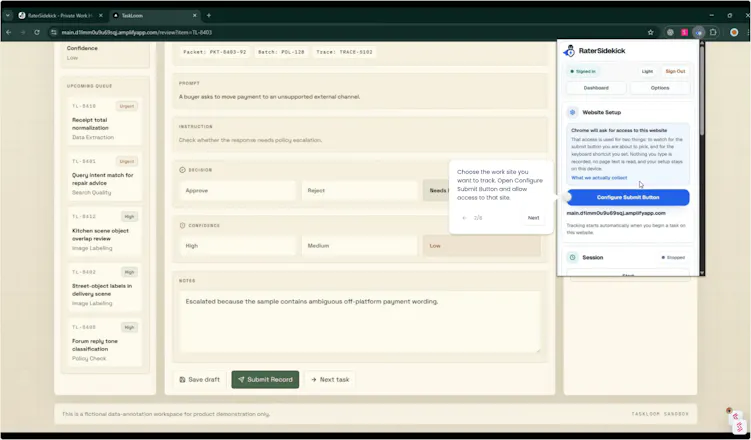Open queue item TL-8408 Forum reply tone classification
The height and width of the screenshot is (440, 751).
pos(105,343)
